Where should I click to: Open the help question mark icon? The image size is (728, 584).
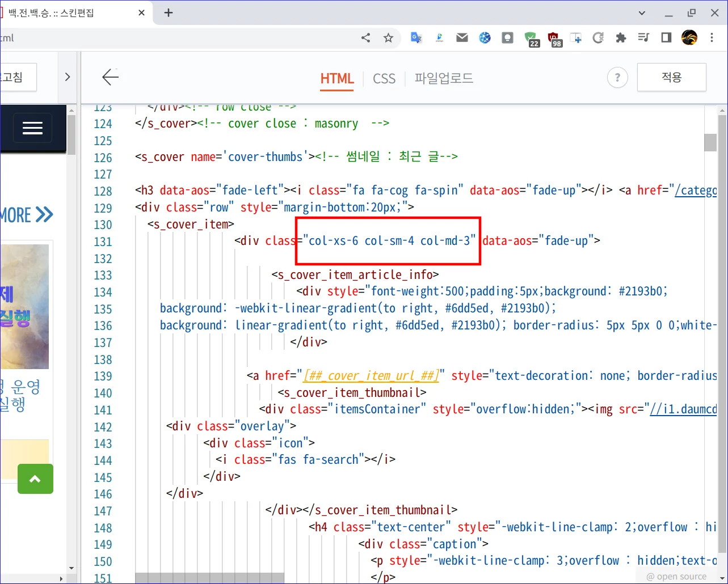[x=617, y=78]
